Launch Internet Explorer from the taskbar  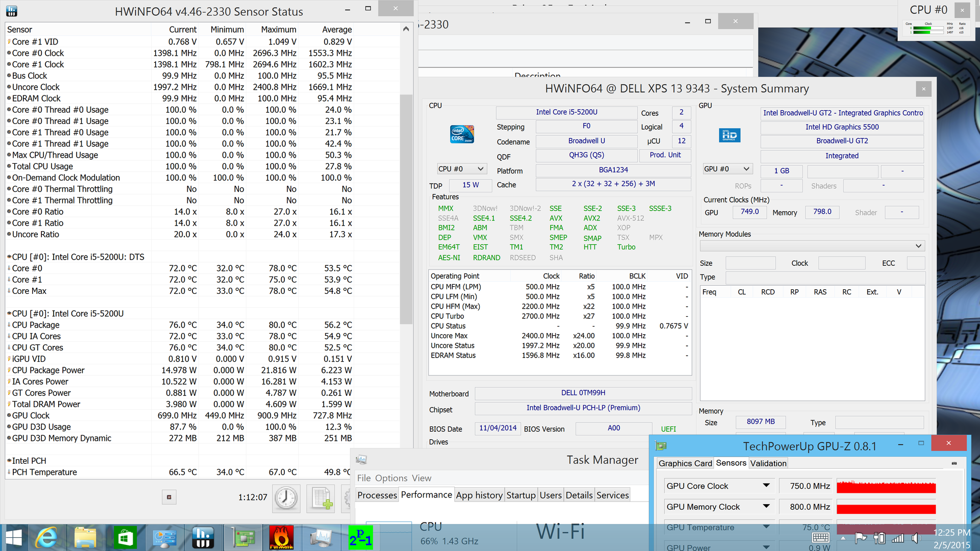pyautogui.click(x=46, y=538)
